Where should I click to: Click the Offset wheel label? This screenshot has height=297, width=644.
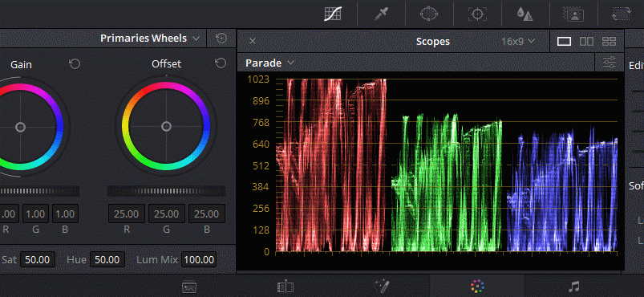[x=166, y=63]
